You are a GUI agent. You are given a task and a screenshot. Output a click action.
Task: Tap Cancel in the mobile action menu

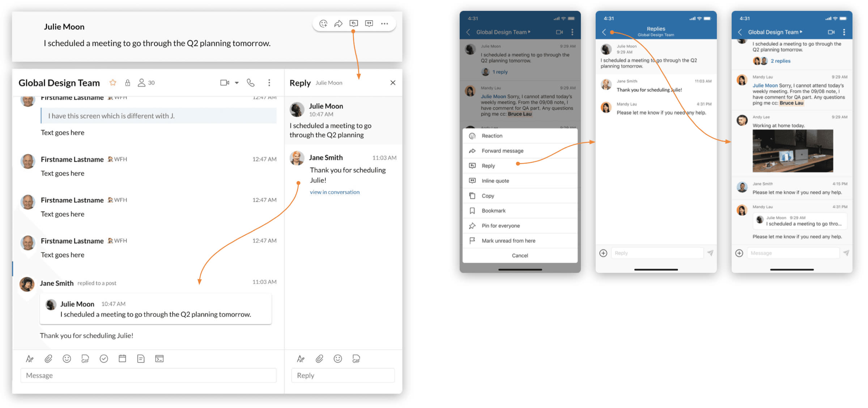(520, 255)
